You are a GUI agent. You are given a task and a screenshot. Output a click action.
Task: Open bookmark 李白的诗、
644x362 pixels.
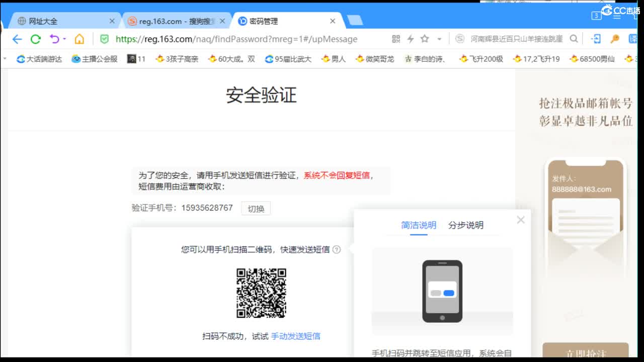tap(426, 59)
